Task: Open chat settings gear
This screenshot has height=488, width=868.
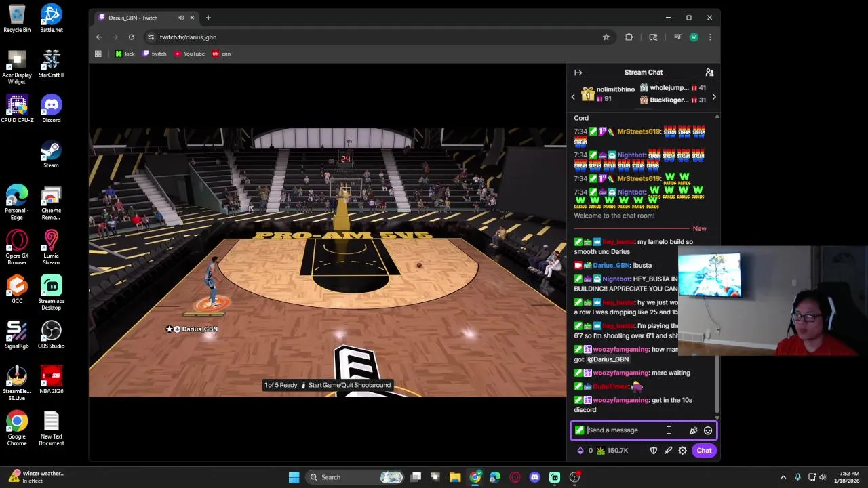Action: (683, 451)
